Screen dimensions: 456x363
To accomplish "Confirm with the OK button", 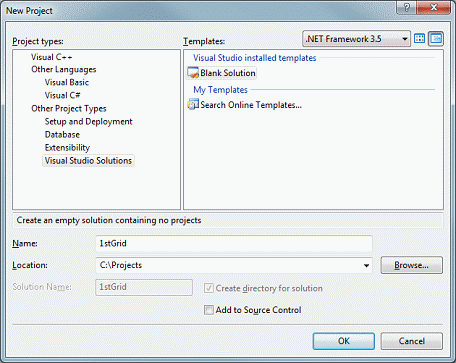I will pyautogui.click(x=344, y=341).
